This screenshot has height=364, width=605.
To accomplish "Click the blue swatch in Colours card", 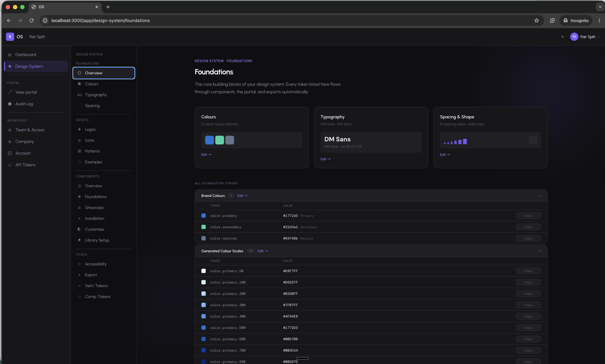I will point(209,140).
